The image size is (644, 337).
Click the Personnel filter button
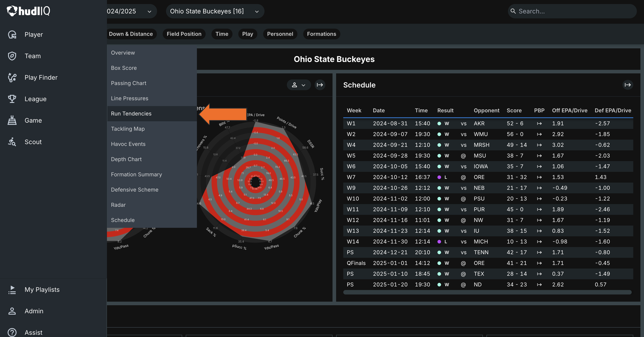coord(280,34)
